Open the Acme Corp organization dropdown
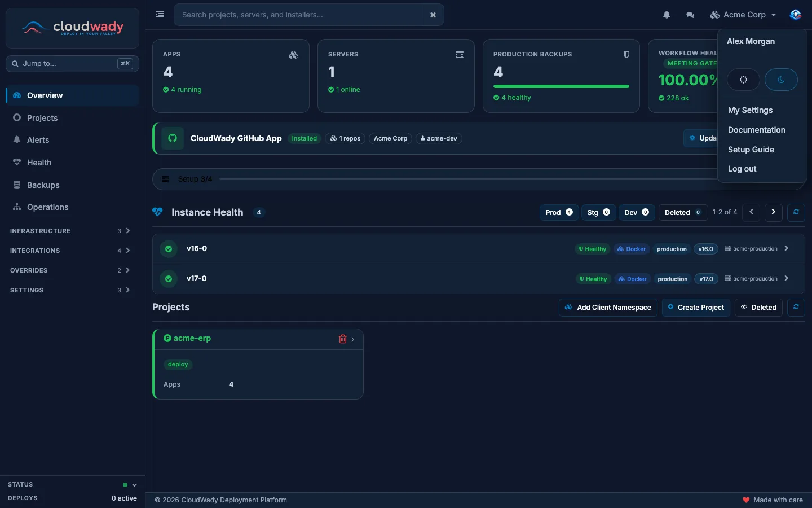Image resolution: width=812 pixels, height=508 pixels. click(x=743, y=15)
